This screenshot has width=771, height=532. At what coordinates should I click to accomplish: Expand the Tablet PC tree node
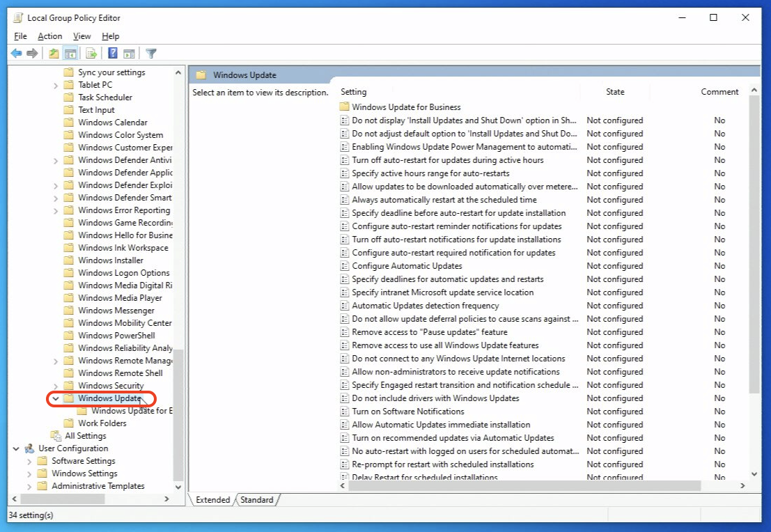click(x=56, y=86)
